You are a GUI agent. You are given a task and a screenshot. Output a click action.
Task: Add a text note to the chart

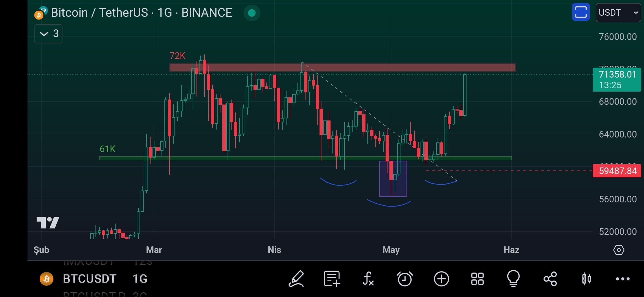[x=332, y=279]
